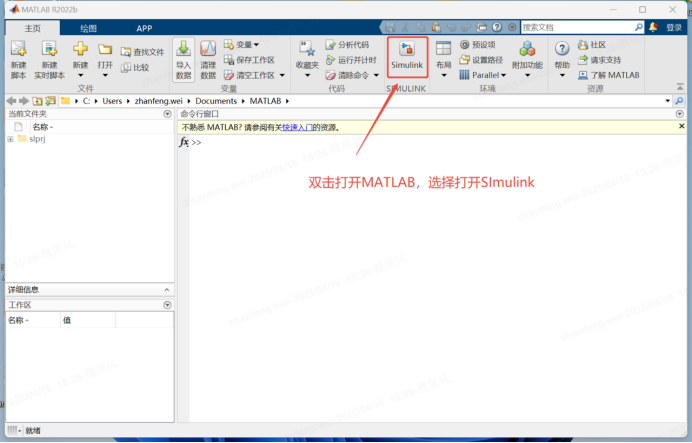Click the Clean Data (清理数据) icon

208,49
